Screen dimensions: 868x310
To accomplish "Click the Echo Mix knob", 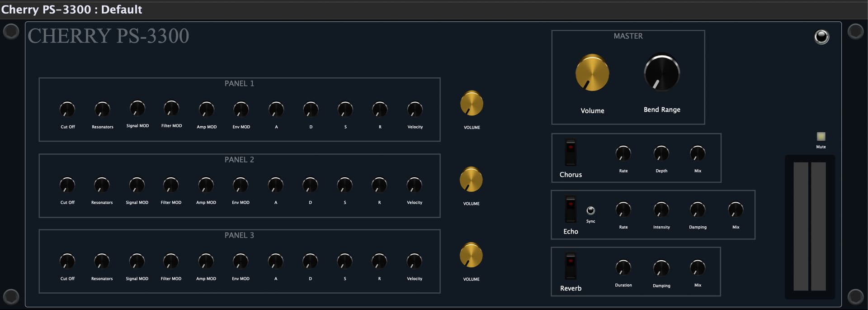I will 736,210.
